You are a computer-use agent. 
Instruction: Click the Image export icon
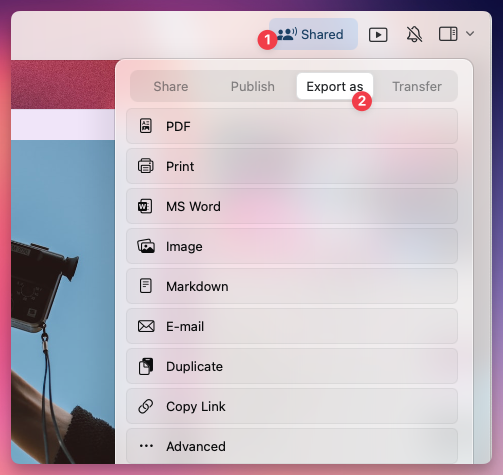(146, 246)
